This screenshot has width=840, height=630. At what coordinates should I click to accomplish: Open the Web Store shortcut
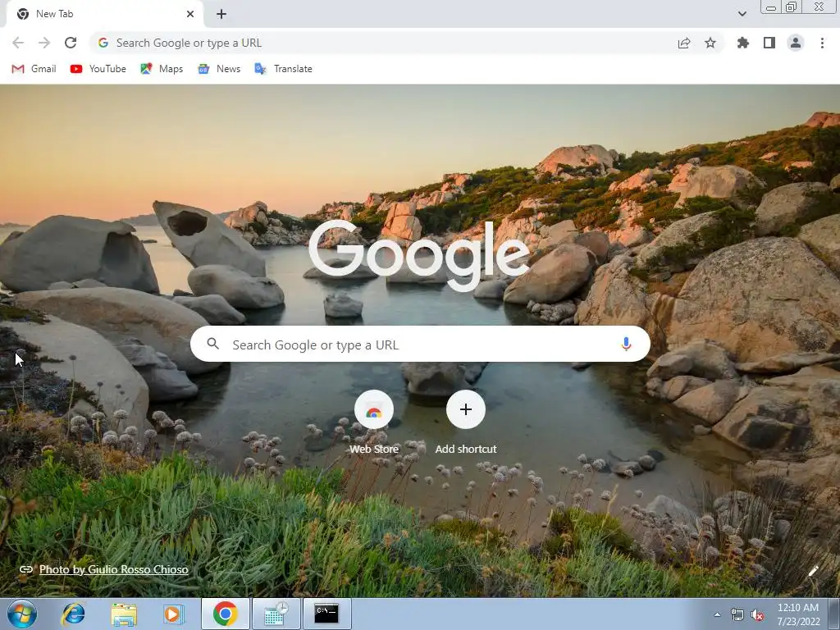point(374,422)
